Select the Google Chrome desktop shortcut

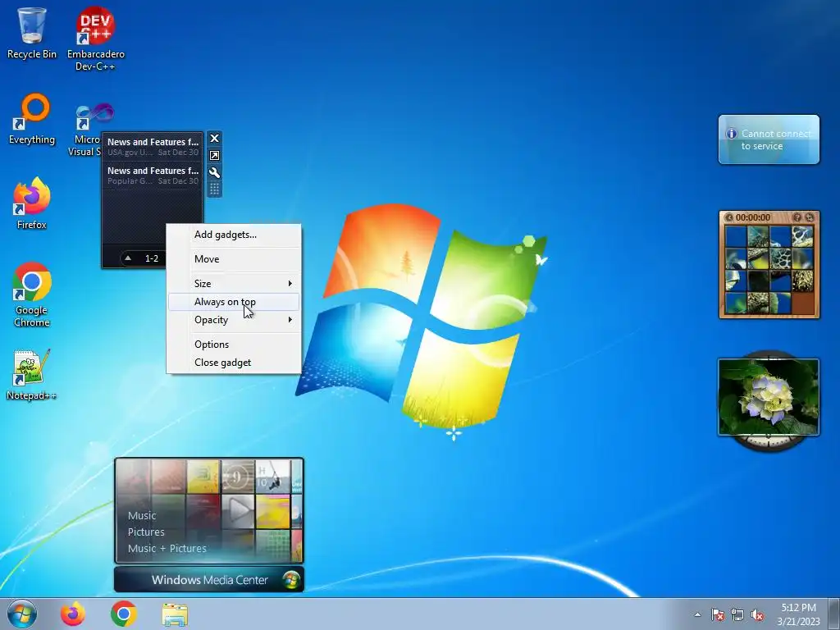[32, 294]
